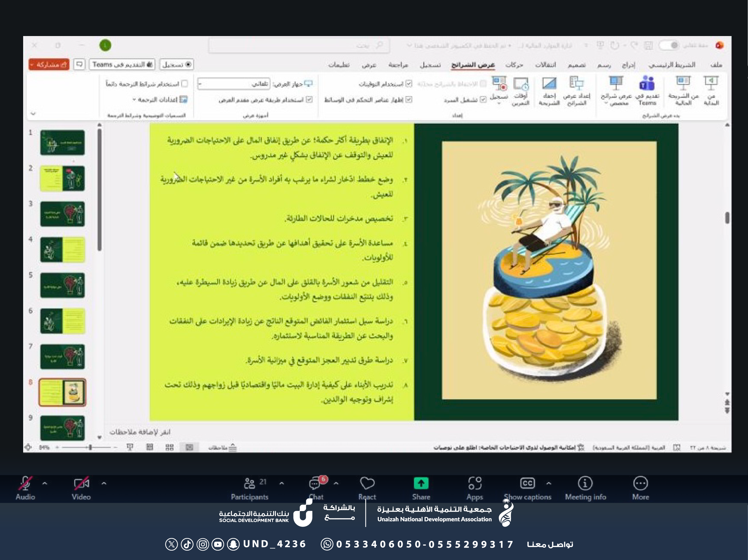Viewport: 748px width, 560px height.
Task: Enable 'Always use subtitles' checkbox
Action: pyautogui.click(x=185, y=84)
